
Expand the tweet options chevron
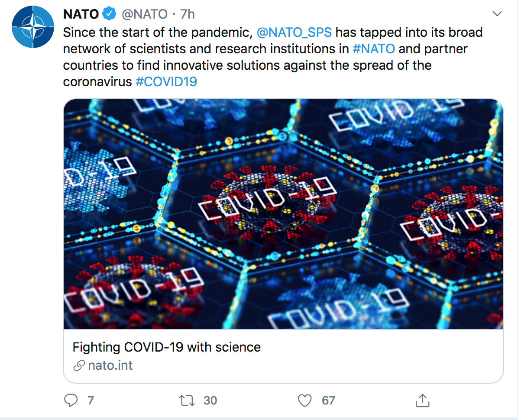[x=497, y=14]
